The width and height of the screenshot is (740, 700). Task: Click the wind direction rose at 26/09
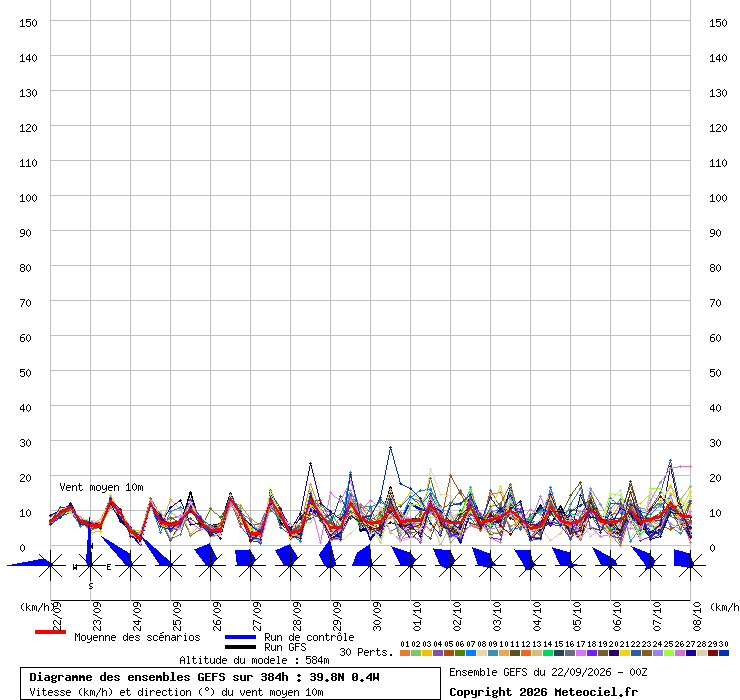tap(210, 565)
